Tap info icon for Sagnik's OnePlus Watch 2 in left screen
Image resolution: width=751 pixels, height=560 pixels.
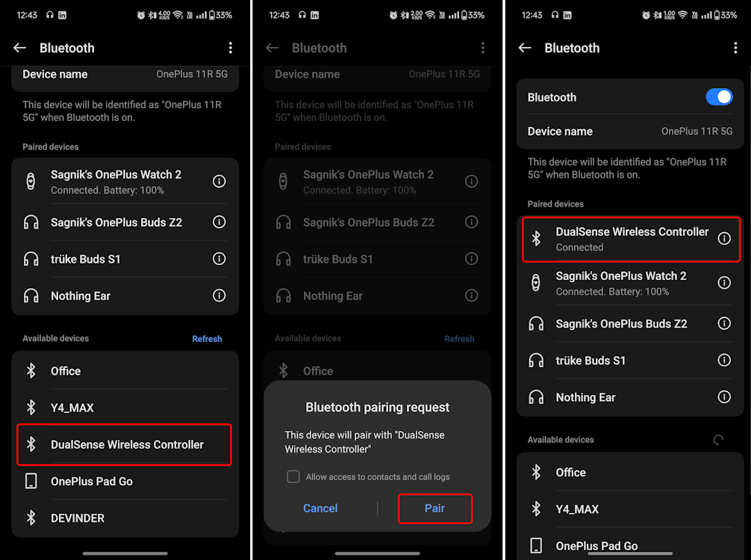pyautogui.click(x=219, y=181)
